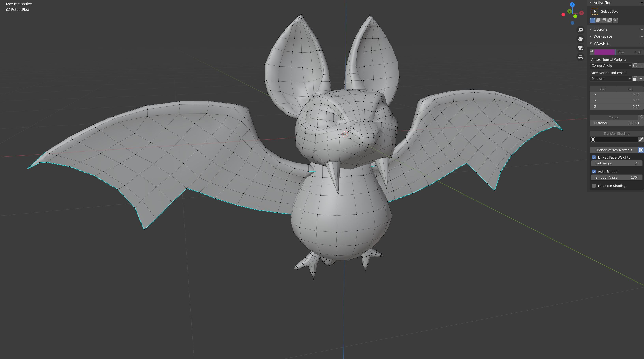Click the Select Box active tool icon
Screen dimensions: 644x359
[x=595, y=11]
